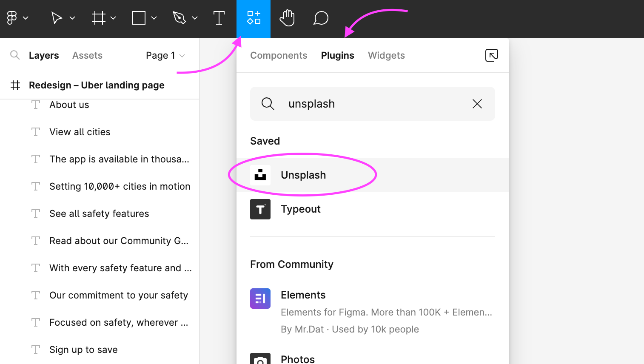Select the Rectangle shape tool
Screen dimensions: 644x364
point(139,18)
